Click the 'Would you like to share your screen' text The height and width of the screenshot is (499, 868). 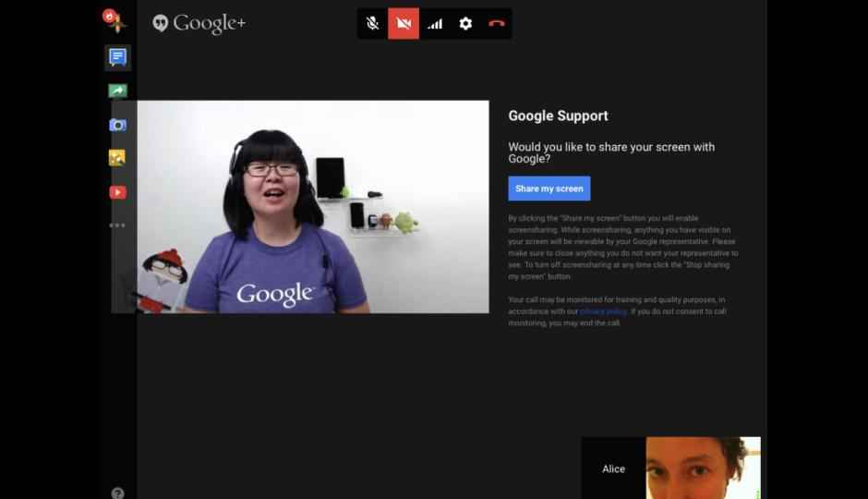click(x=611, y=152)
